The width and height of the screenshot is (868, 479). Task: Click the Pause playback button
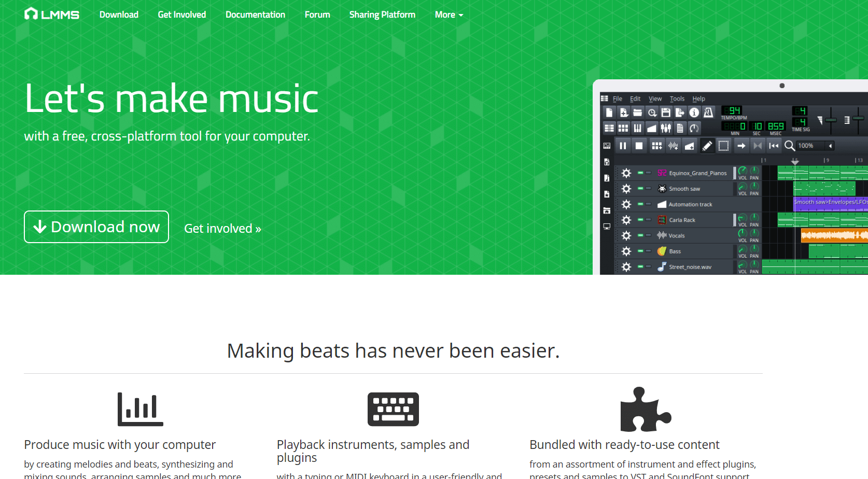[623, 146]
